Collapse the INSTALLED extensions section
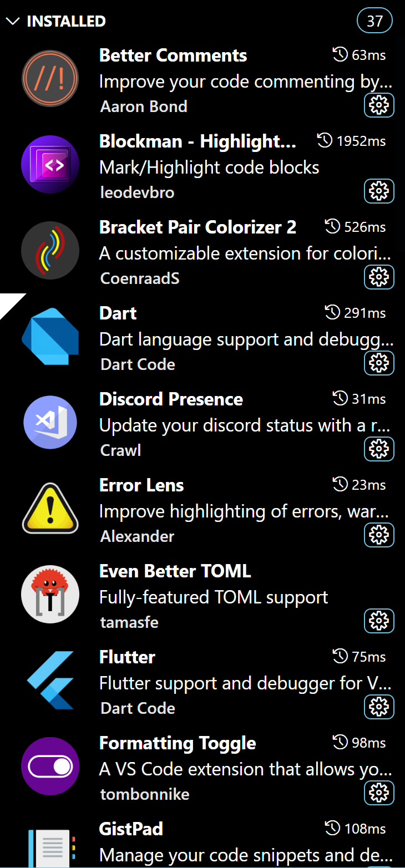This screenshot has width=405, height=868. pos(12,21)
